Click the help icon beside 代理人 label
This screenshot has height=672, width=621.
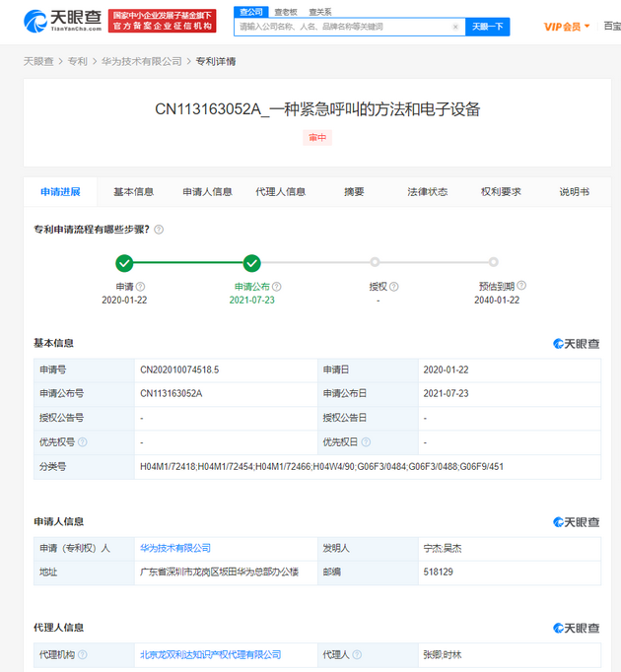click(357, 654)
